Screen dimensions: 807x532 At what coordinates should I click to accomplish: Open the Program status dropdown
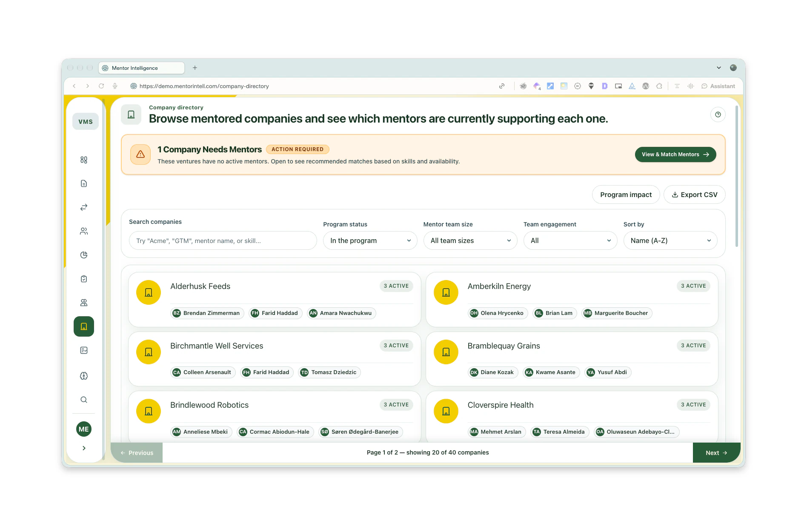pos(370,240)
